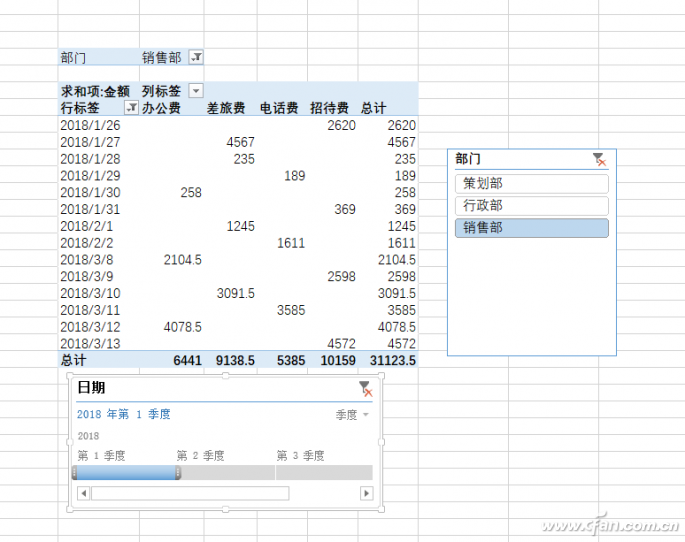Select the 求和项:金额 cell
This screenshot has width=685, height=542.
[95, 91]
